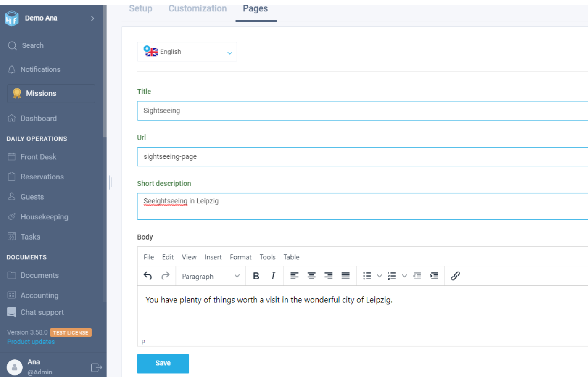The image size is (588, 377).
Task: Switch to the Customization tab
Action: click(x=198, y=9)
